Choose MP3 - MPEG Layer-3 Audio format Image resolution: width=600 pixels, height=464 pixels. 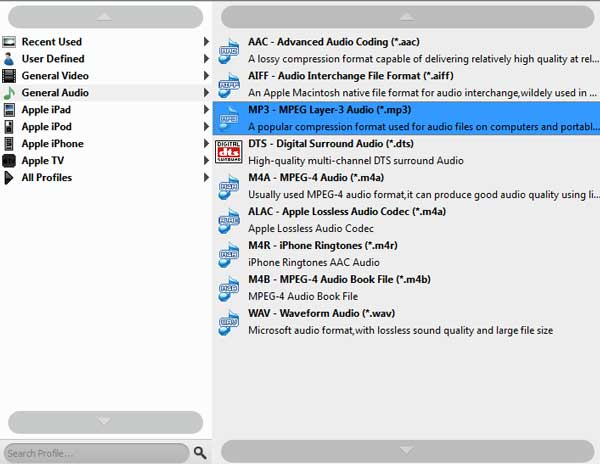406,118
